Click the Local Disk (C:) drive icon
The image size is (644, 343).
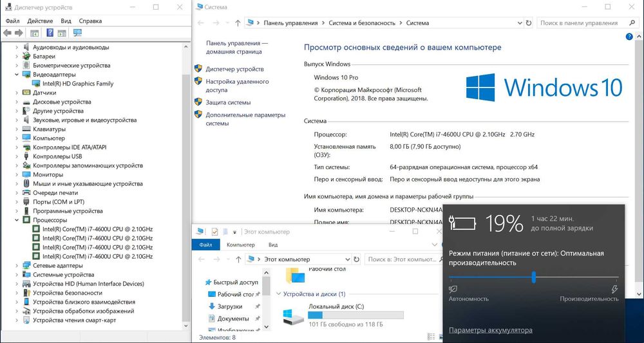(293, 317)
